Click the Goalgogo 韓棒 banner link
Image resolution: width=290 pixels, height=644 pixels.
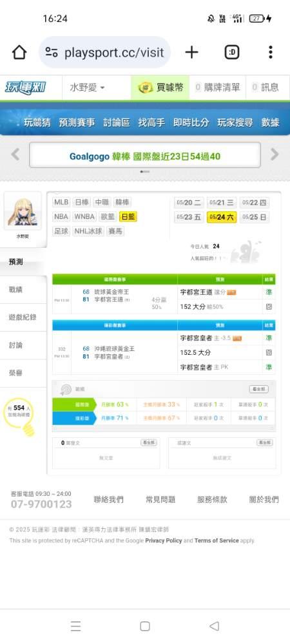pos(144,156)
